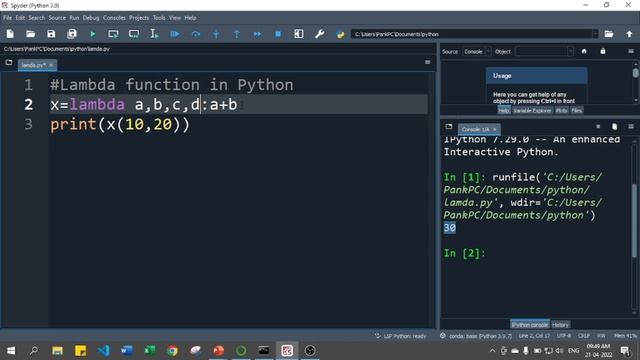Close the Console 1/A tab
Screen dimensions: 640x360
(x=494, y=130)
